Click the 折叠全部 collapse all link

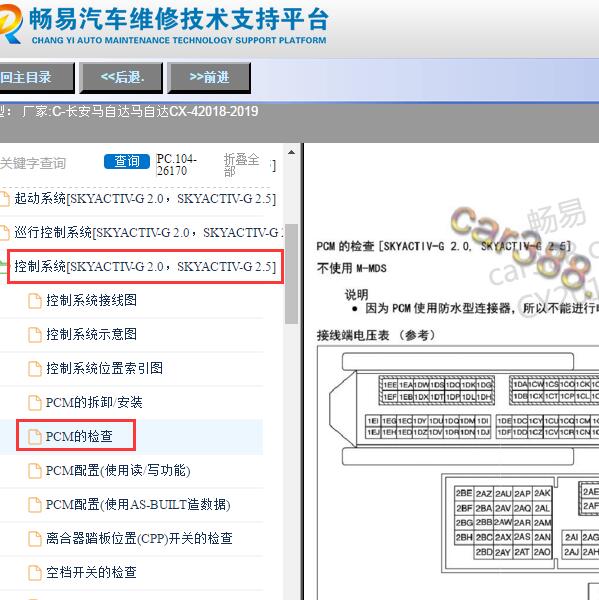click(241, 165)
